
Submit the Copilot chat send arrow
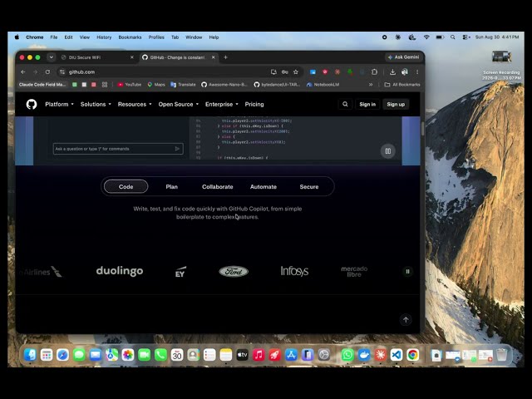[177, 149]
